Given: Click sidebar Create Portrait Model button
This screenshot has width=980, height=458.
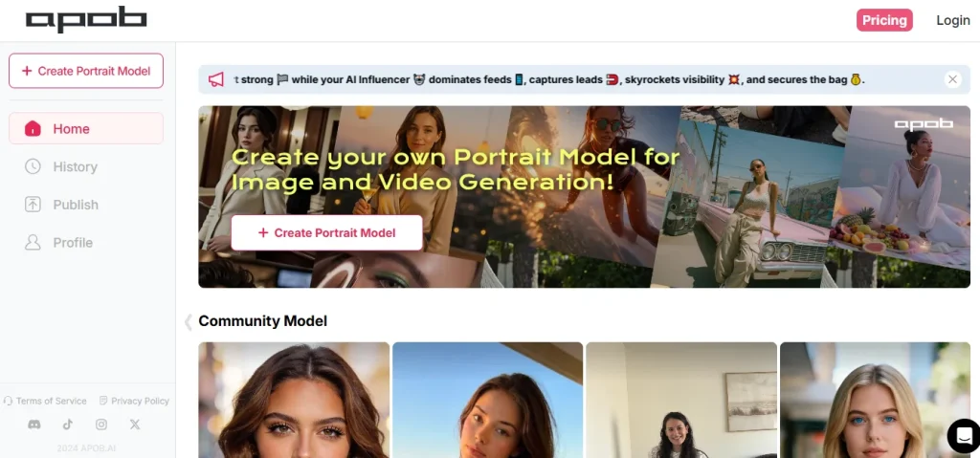Looking at the screenshot, I should 85,71.
